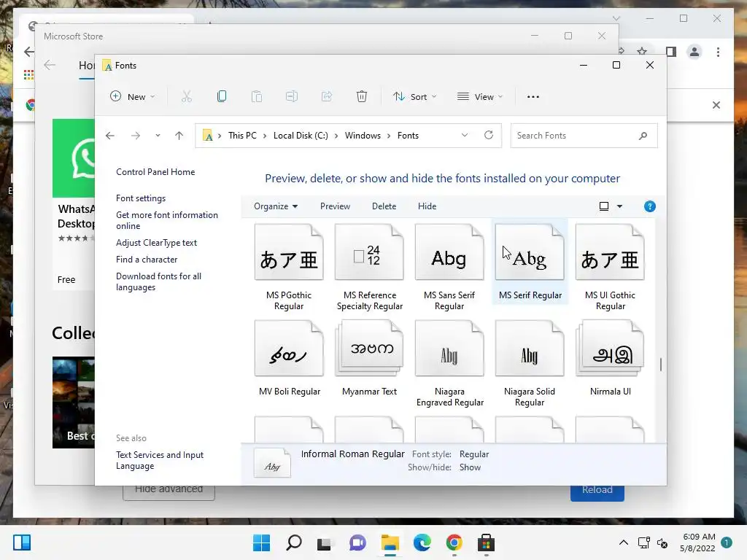This screenshot has width=747, height=560.
Task: Toggle Chrome side panel icon
Action: point(671,52)
